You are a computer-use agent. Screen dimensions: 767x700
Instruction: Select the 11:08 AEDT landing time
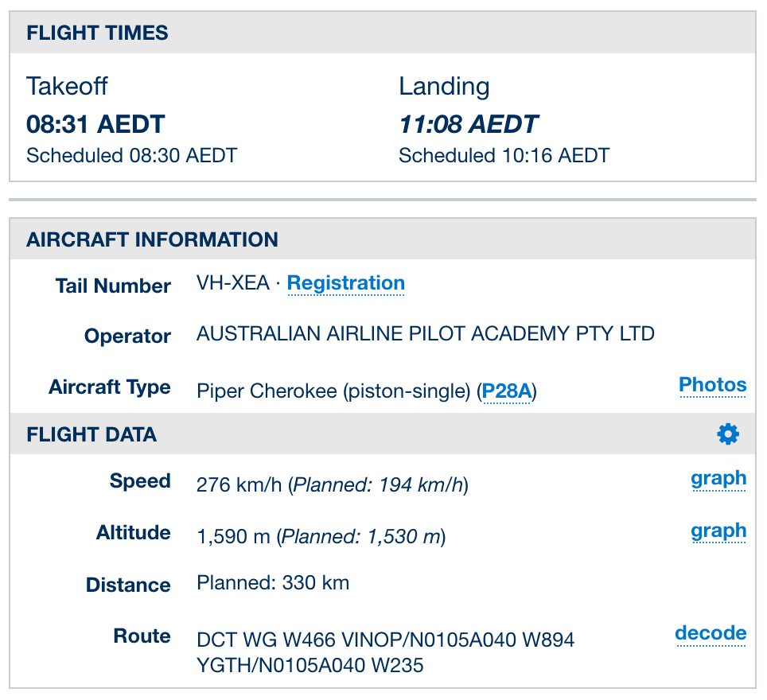tap(468, 125)
